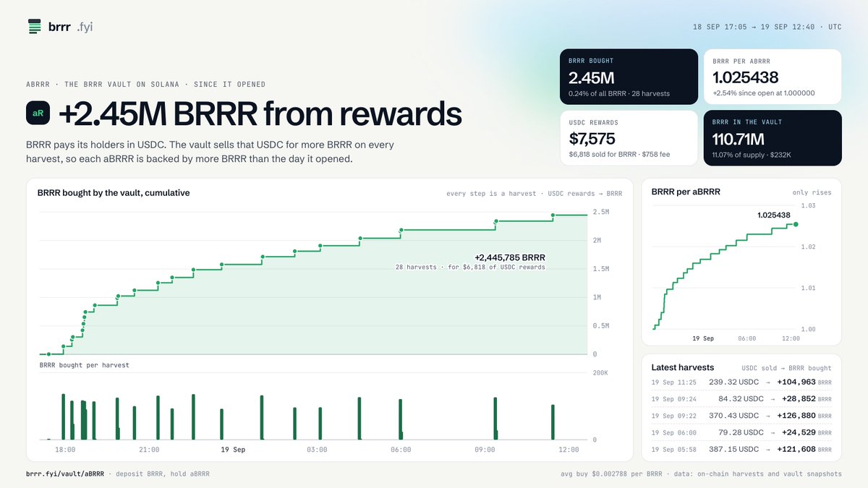Screen dimensions: 868x488
Task: Click the 03:00 x-axis tick label
Action: pyautogui.click(x=317, y=450)
